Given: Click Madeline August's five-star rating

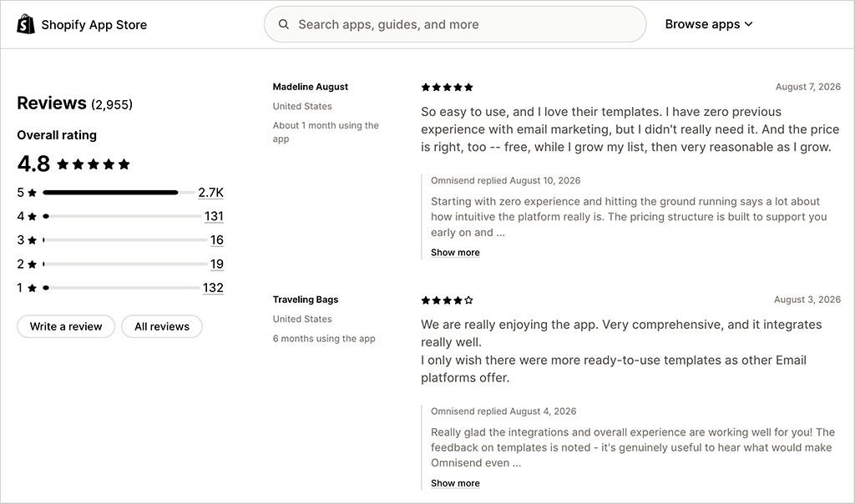Looking at the screenshot, I should [x=448, y=87].
